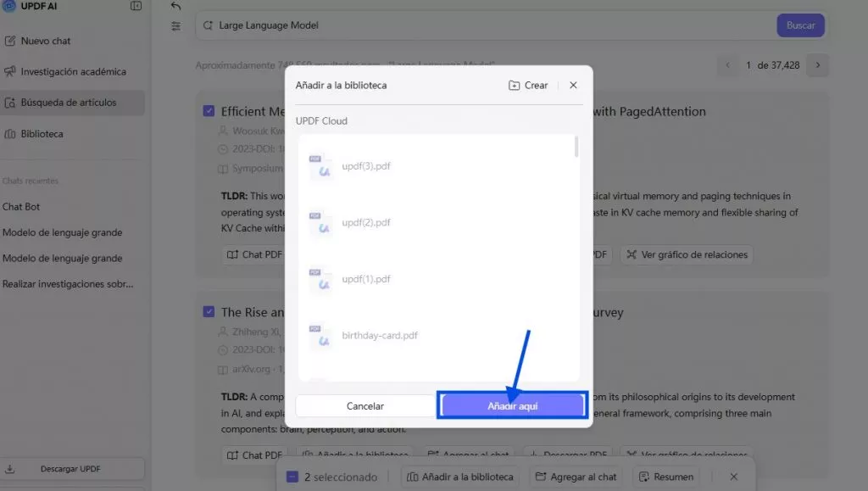The height and width of the screenshot is (491, 868).
Task: Click Ver gráfico de relaciones for PagedAttention
Action: (x=687, y=254)
